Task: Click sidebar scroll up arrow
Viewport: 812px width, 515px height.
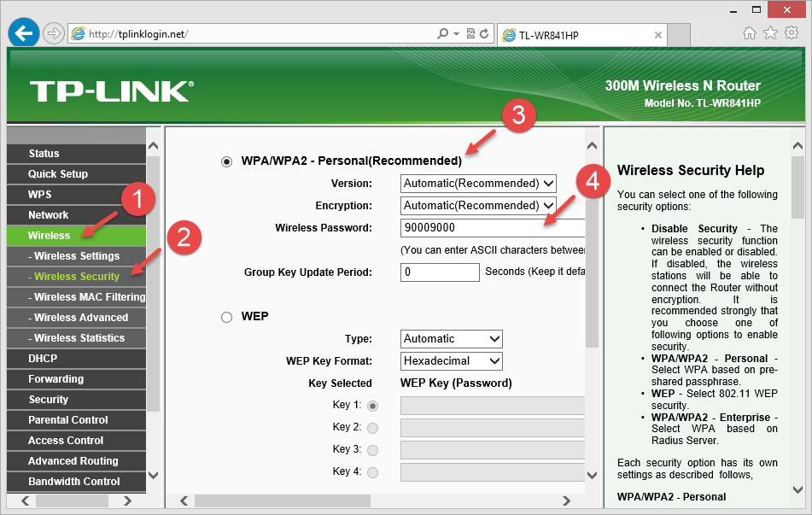Action: 154,146
